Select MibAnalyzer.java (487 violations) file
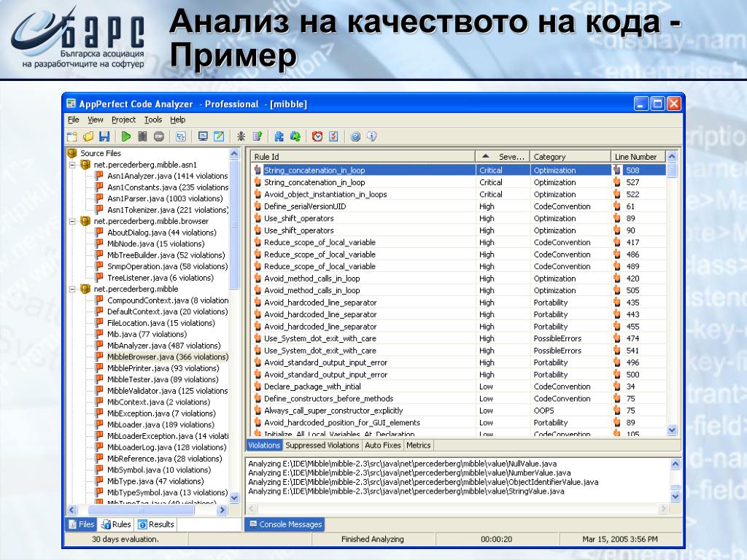The width and height of the screenshot is (747, 560). (163, 346)
